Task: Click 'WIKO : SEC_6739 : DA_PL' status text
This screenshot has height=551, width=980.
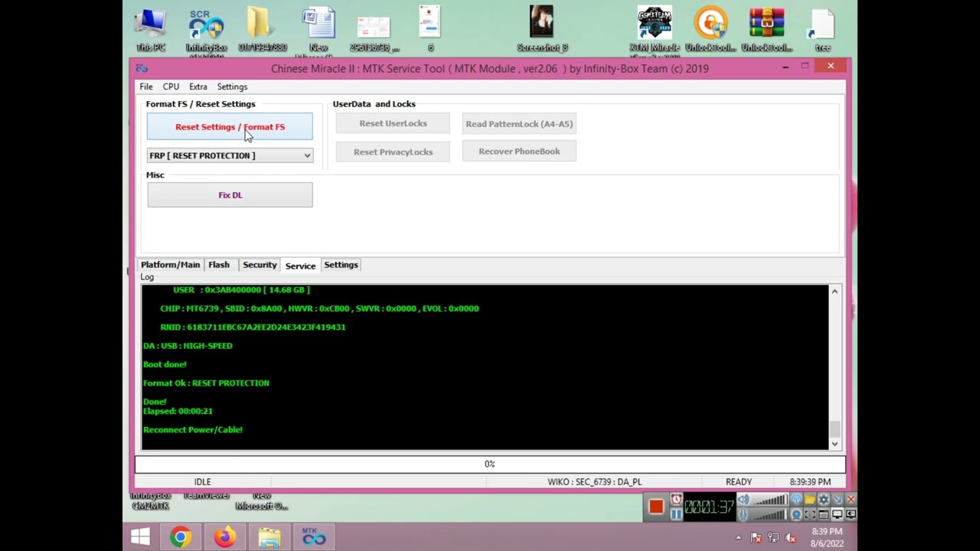Action: click(x=594, y=482)
